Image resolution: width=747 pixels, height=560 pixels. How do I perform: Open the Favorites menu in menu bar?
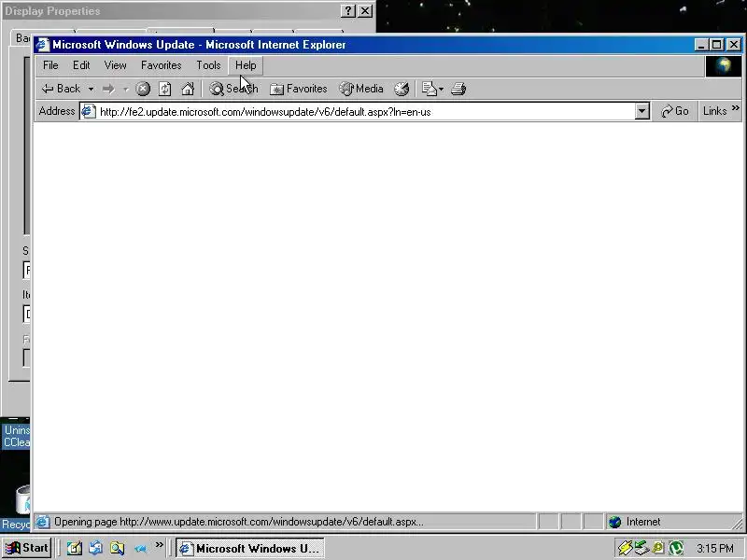pyautogui.click(x=161, y=65)
